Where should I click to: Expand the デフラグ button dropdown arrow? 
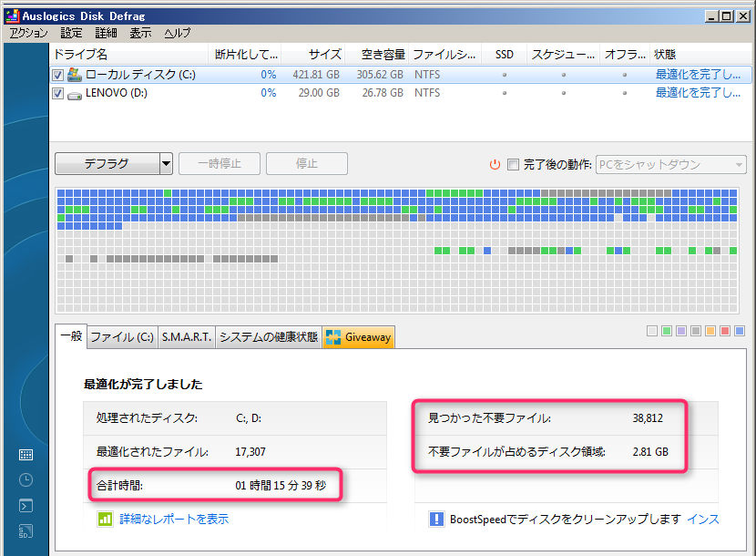click(166, 164)
